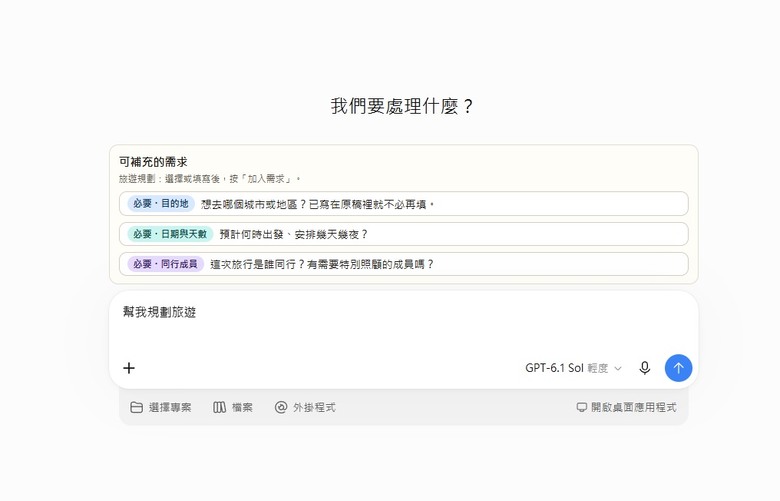780x501 pixels.
Task: Click the folder icon beside 選擇專案
Action: [x=136, y=407]
